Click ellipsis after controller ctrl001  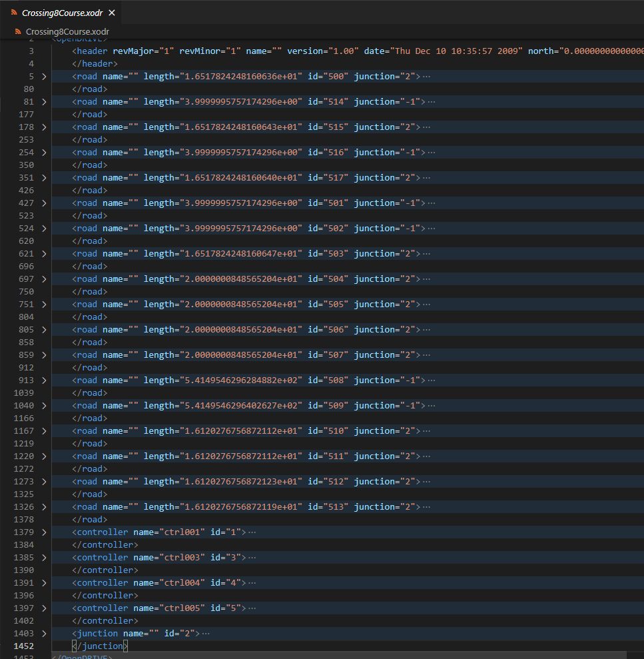(x=252, y=532)
